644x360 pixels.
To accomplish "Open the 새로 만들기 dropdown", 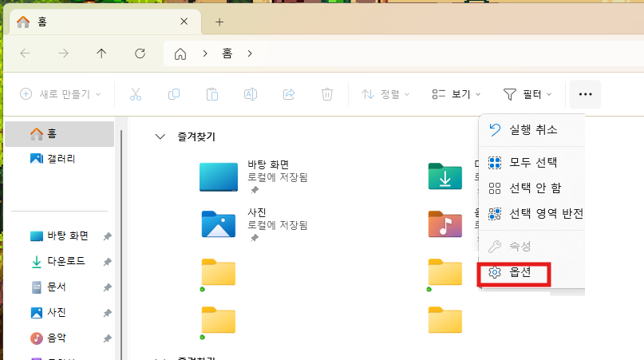I will click(61, 94).
